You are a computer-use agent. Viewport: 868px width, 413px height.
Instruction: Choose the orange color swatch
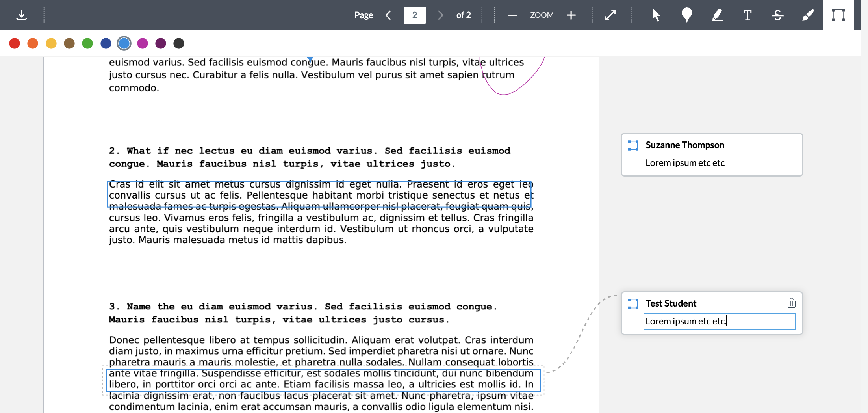click(33, 43)
